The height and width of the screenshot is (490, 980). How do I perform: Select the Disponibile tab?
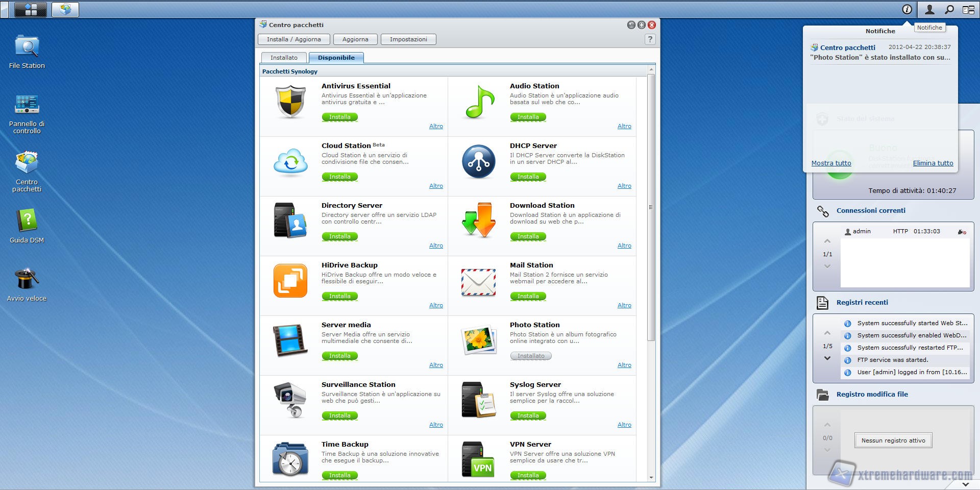point(336,58)
